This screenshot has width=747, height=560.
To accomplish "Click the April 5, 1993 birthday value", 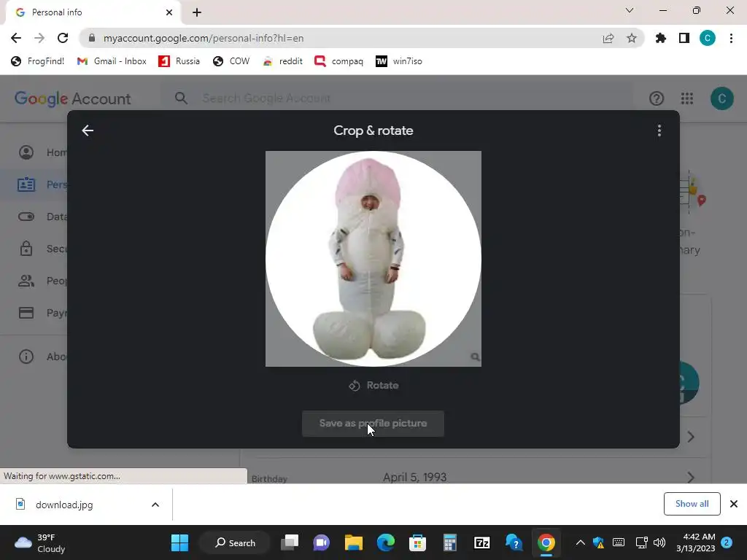I will pyautogui.click(x=415, y=477).
